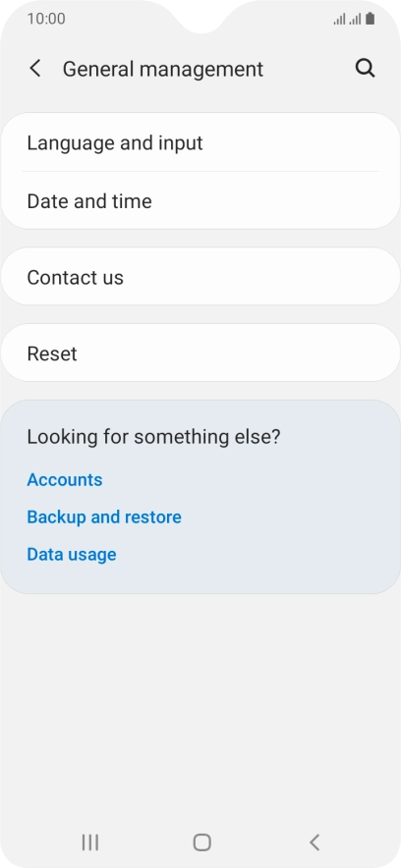401x868 pixels.
Task: Tap the 10:00 clock in the status bar
Action: (46, 19)
